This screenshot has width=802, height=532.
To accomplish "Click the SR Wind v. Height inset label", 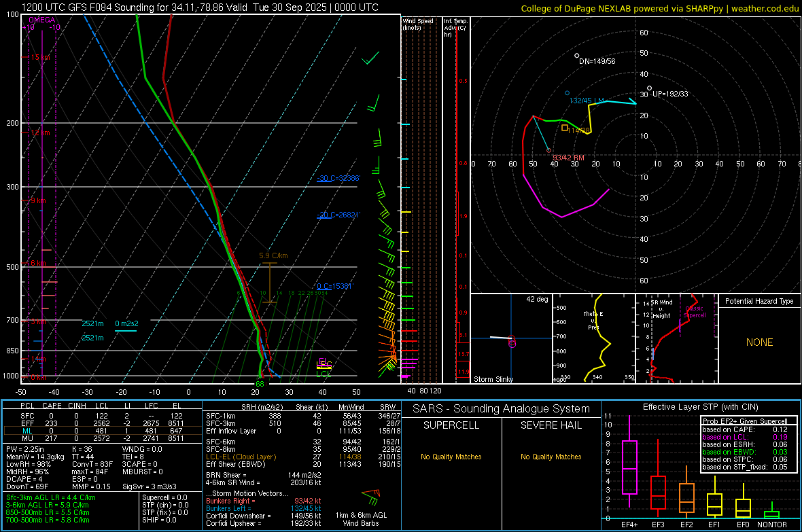I will [x=661, y=309].
